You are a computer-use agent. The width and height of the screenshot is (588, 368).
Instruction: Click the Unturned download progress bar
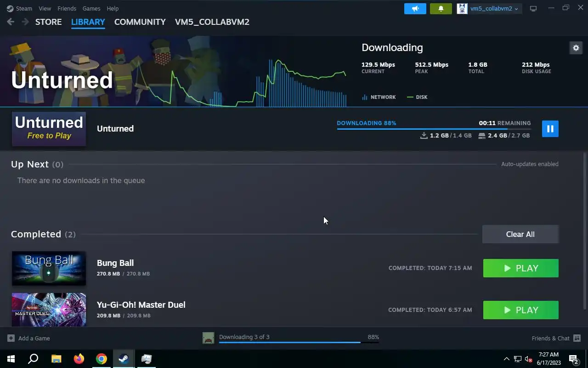click(434, 129)
